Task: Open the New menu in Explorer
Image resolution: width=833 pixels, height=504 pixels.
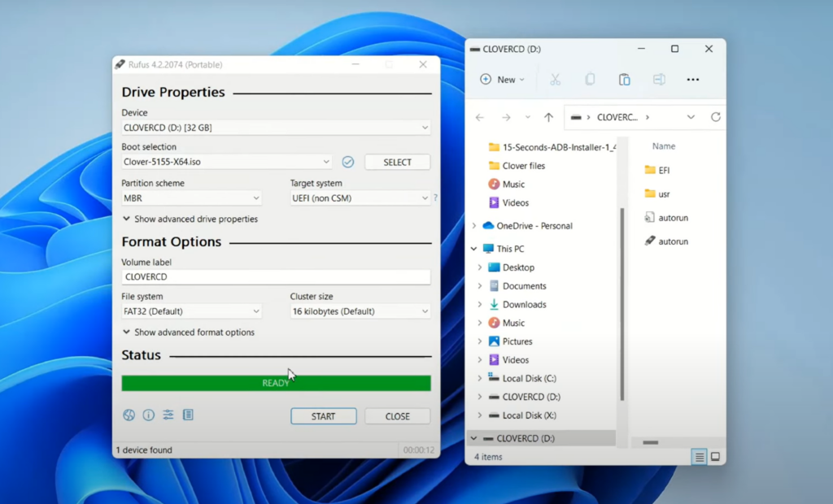Action: (x=502, y=80)
